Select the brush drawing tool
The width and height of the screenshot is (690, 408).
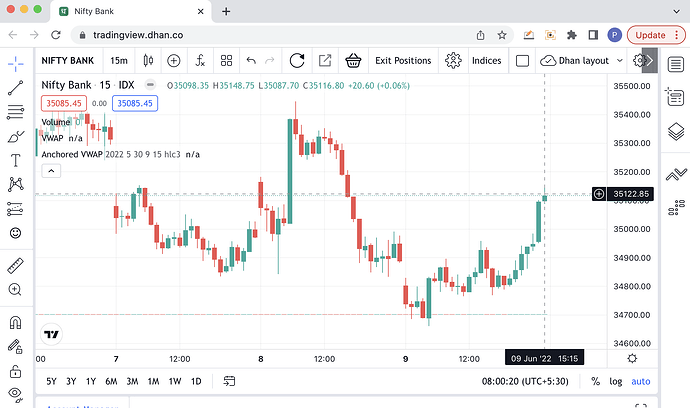pos(15,136)
